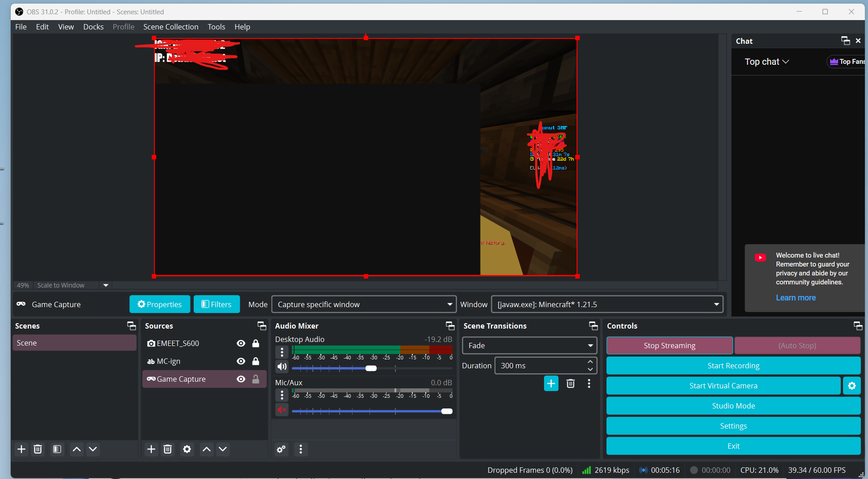Image resolution: width=868 pixels, height=479 pixels.
Task: Move source up in Sources toolbar
Action: coord(207,449)
